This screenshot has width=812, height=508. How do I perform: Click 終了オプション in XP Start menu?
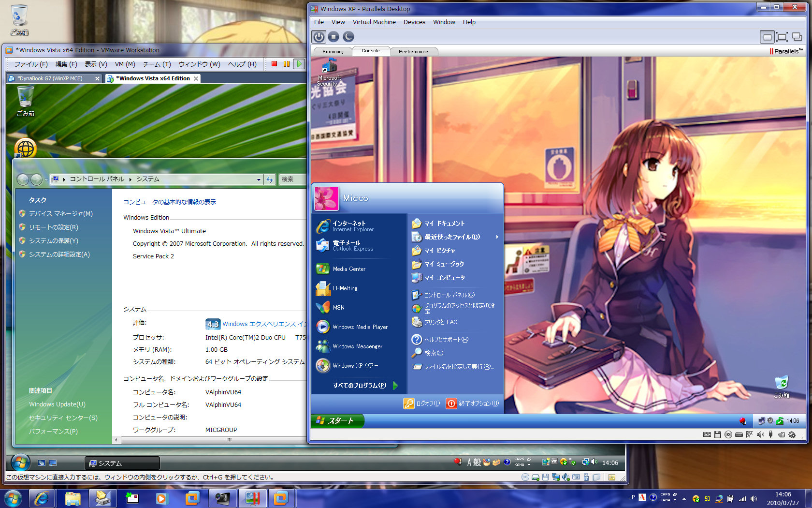pyautogui.click(x=472, y=403)
